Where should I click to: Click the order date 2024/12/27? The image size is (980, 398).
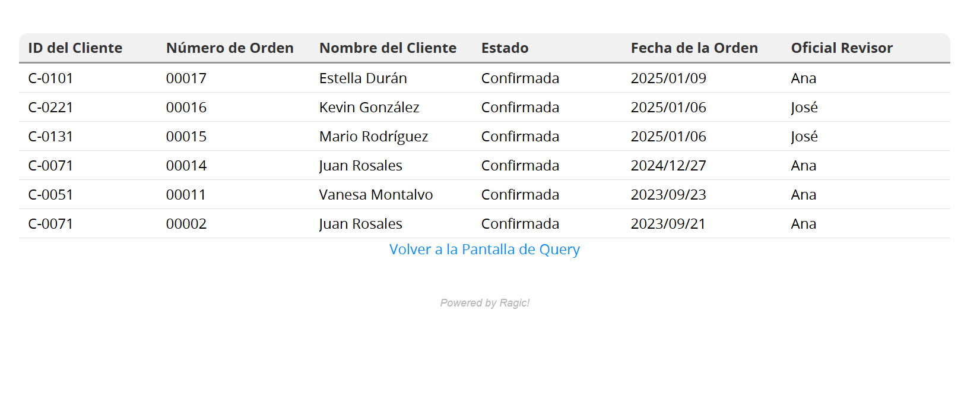[668, 166]
